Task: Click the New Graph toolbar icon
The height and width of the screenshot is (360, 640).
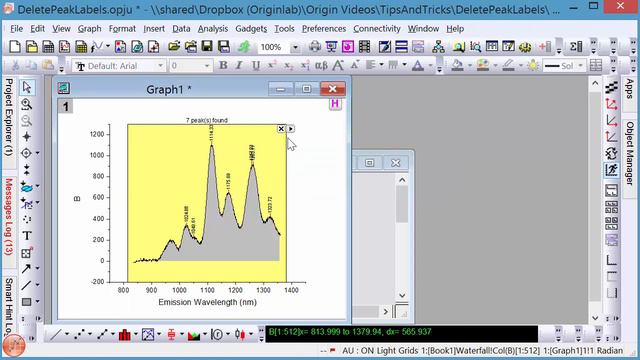Action: [x=64, y=47]
